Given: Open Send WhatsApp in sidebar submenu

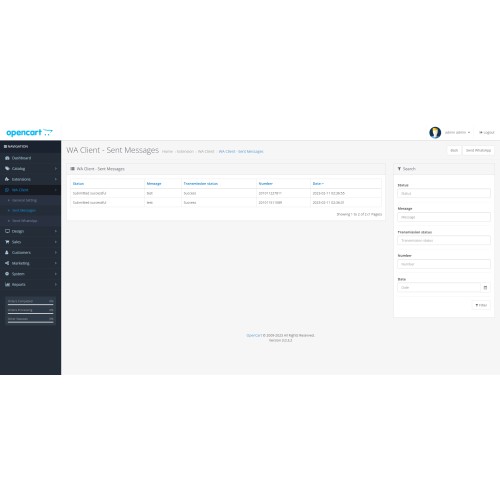Looking at the screenshot, I should [24, 221].
